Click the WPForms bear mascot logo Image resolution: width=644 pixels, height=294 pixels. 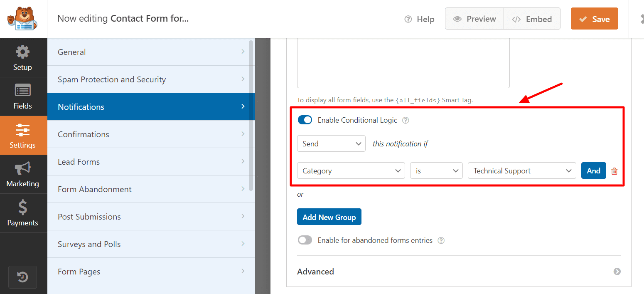[x=22, y=19]
